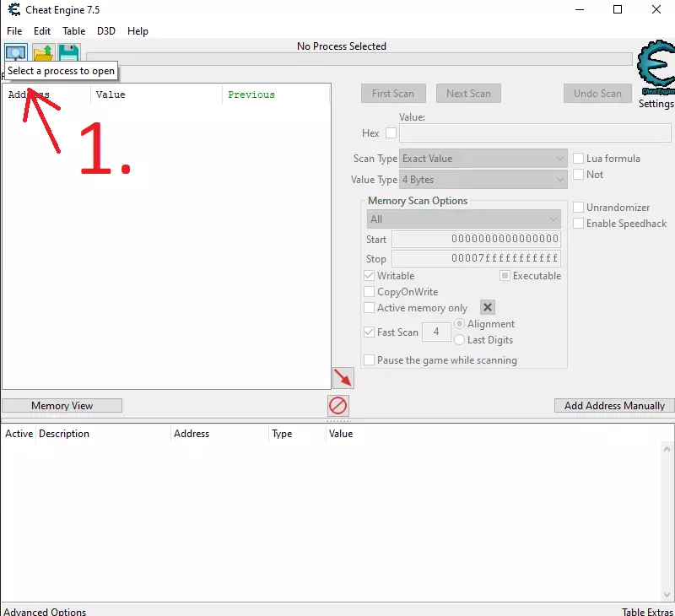Open the Scan Type dropdown
The height and width of the screenshot is (616, 675).
coord(483,159)
